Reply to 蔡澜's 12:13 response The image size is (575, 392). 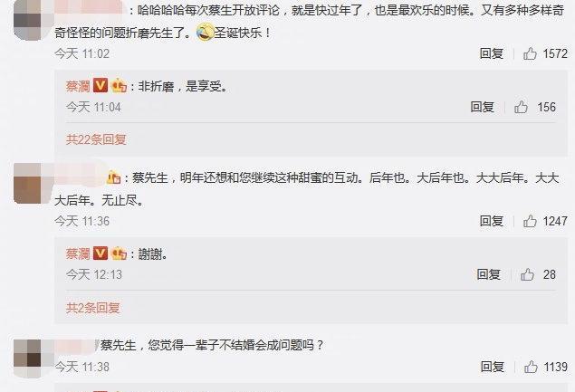coord(488,274)
